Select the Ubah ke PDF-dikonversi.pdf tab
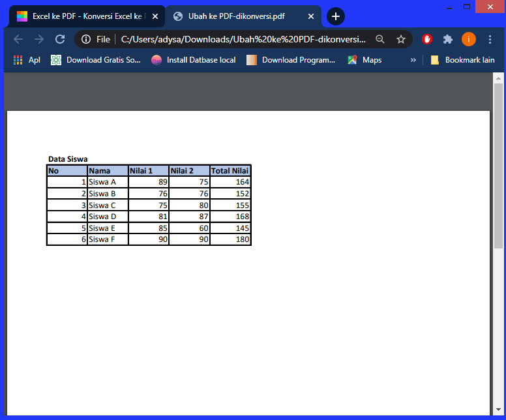506x420 pixels. click(x=238, y=16)
